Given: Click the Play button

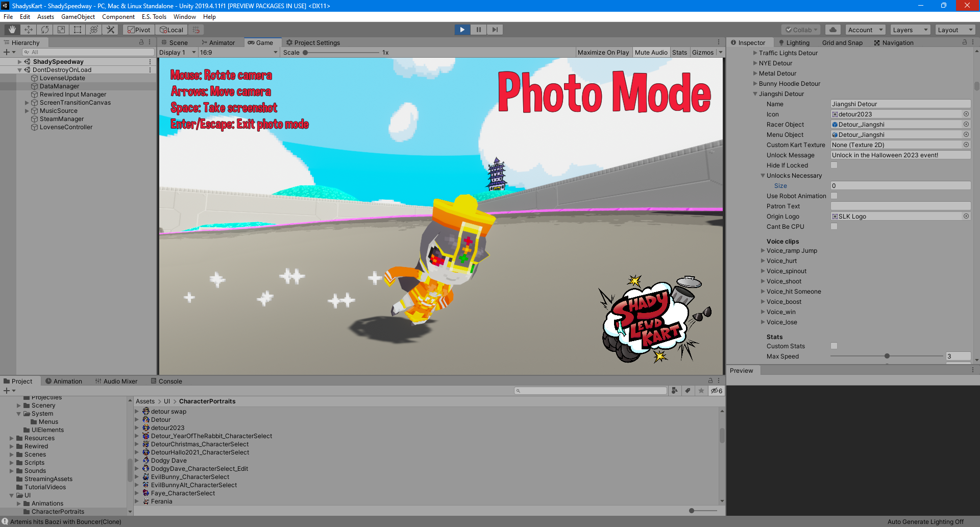Looking at the screenshot, I should click(462, 30).
